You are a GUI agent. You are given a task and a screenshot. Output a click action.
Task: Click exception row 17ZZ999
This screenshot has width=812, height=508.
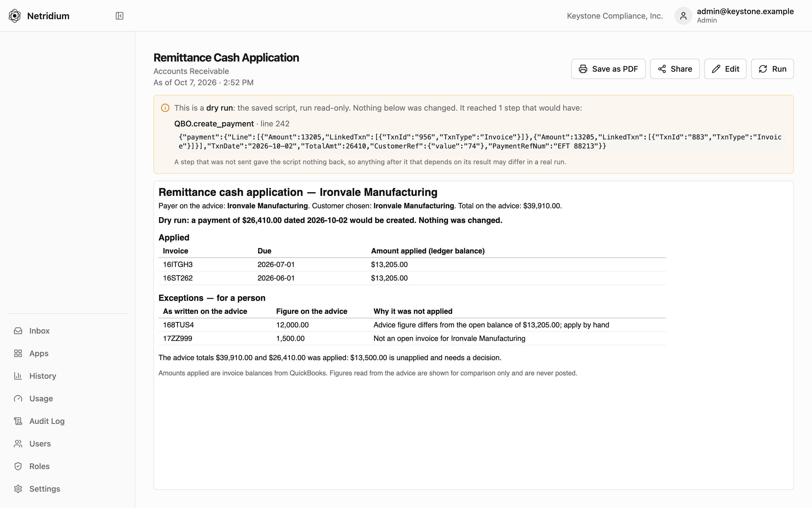412,338
